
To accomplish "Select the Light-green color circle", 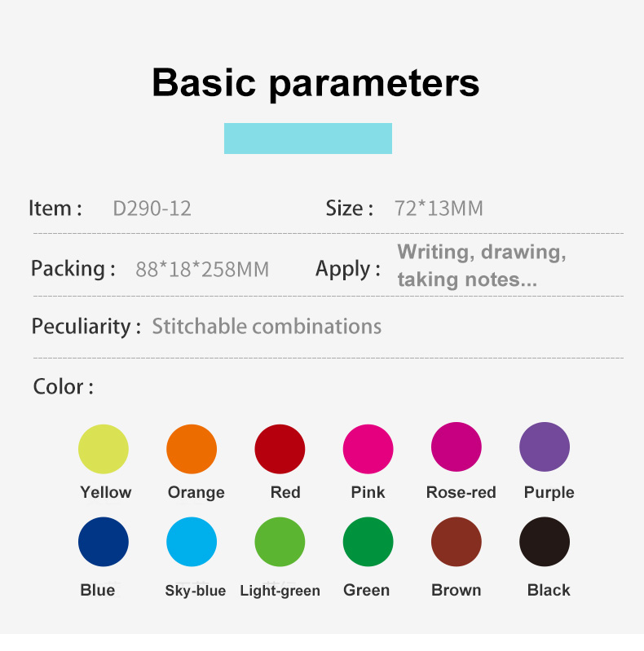I will (280, 542).
